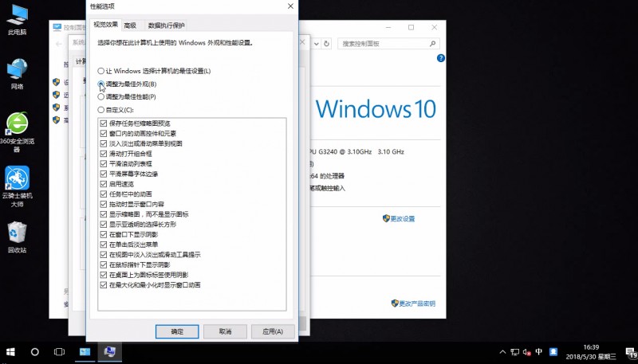Image resolution: width=638 pixels, height=364 pixels.
Task: Open the action center notification icon
Action: (x=631, y=352)
